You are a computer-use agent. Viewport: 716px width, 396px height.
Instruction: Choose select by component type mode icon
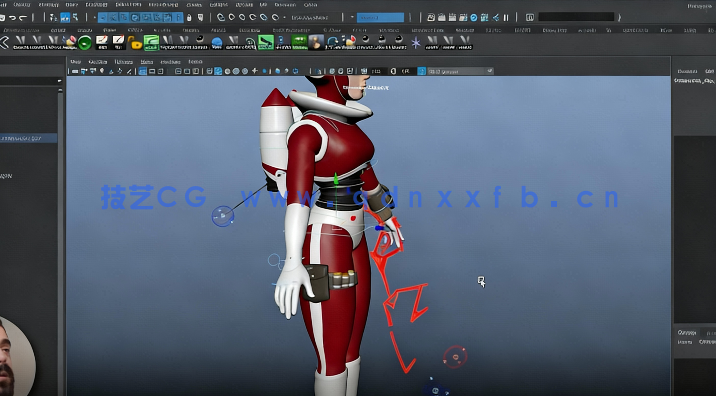pyautogui.click(x=75, y=18)
